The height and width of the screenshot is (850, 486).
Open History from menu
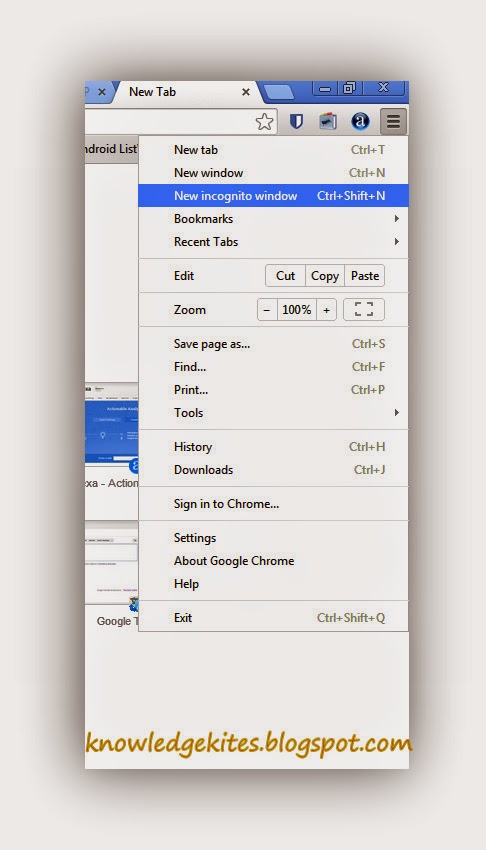point(274,447)
